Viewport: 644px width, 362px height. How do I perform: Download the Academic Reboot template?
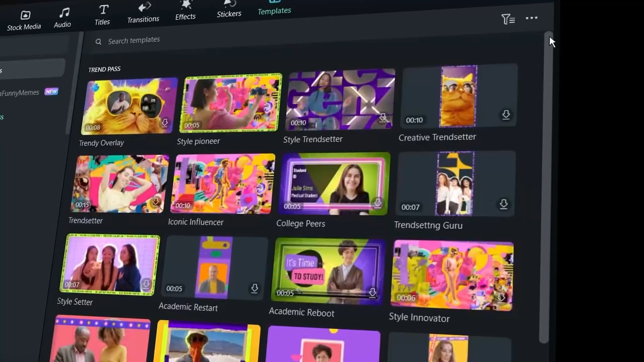[x=372, y=293]
